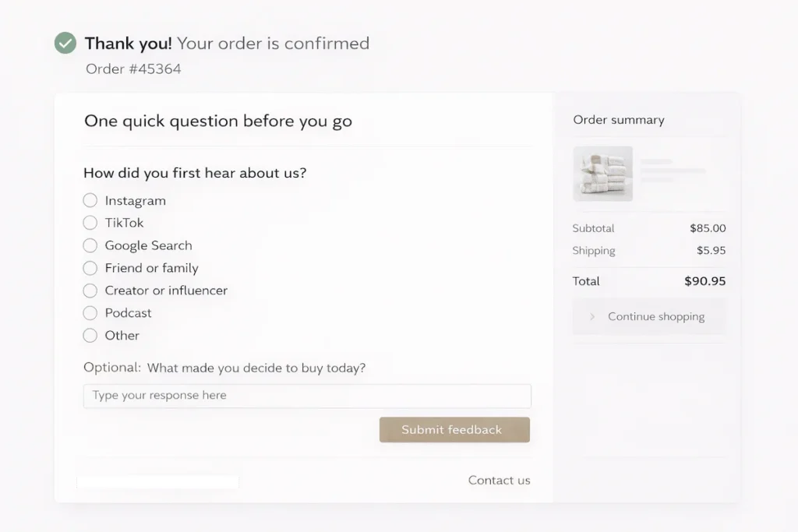Select Creator or influencer radio button
The image size is (798, 532).
coord(90,291)
